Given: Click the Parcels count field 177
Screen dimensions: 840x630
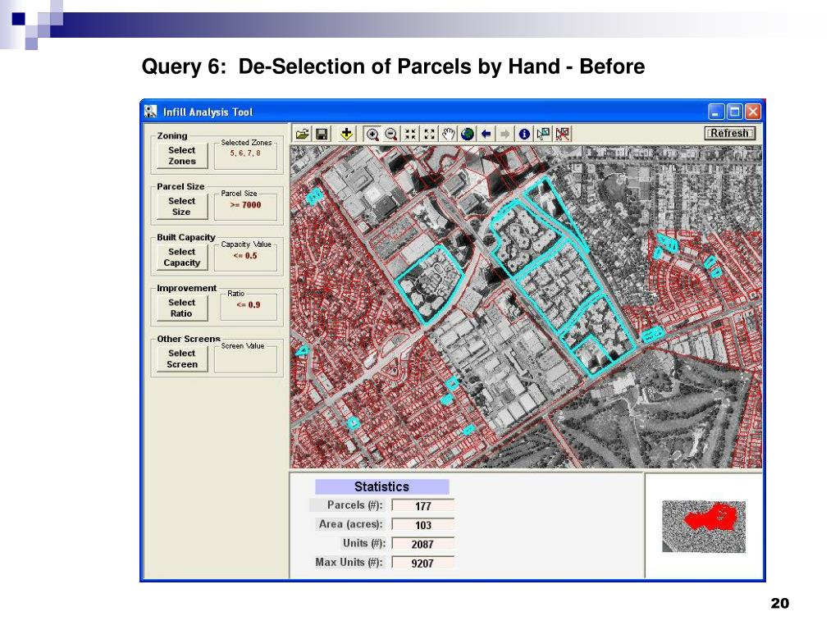Looking at the screenshot, I should (422, 505).
